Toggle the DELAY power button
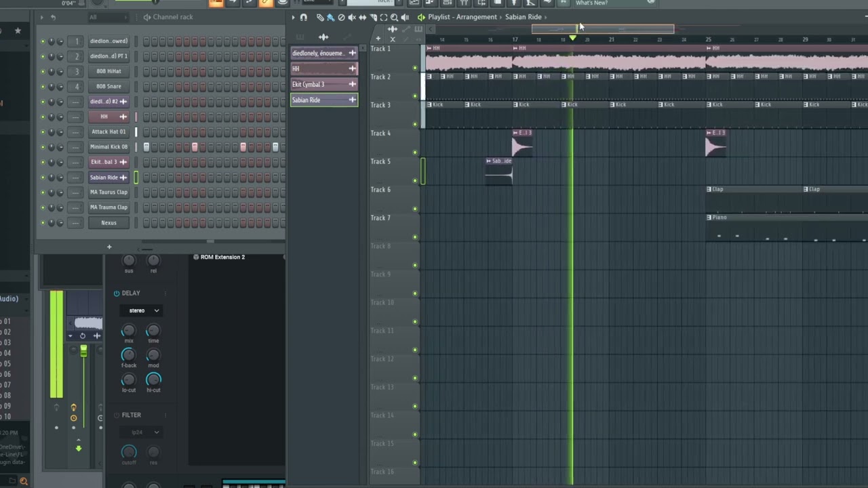 [117, 293]
